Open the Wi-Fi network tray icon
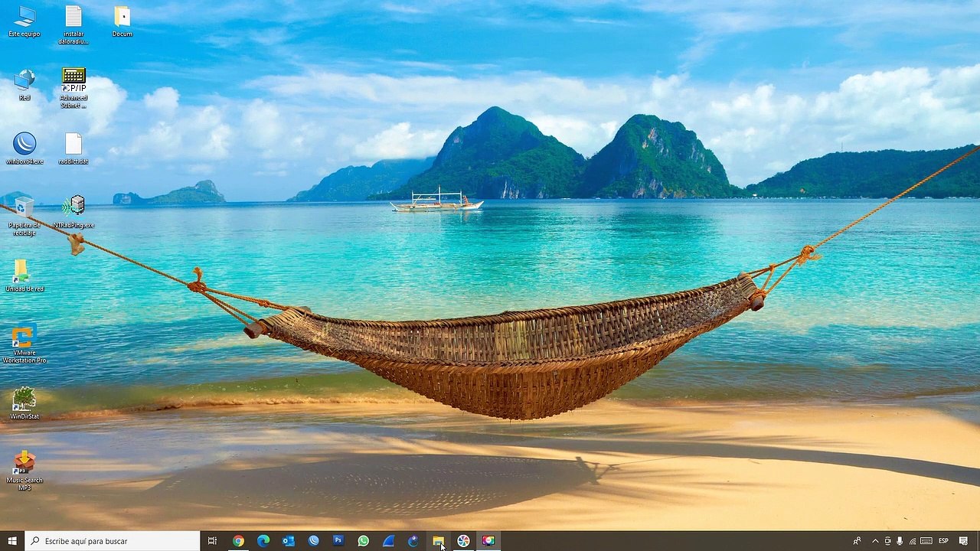This screenshot has height=551, width=980. pos(912,541)
